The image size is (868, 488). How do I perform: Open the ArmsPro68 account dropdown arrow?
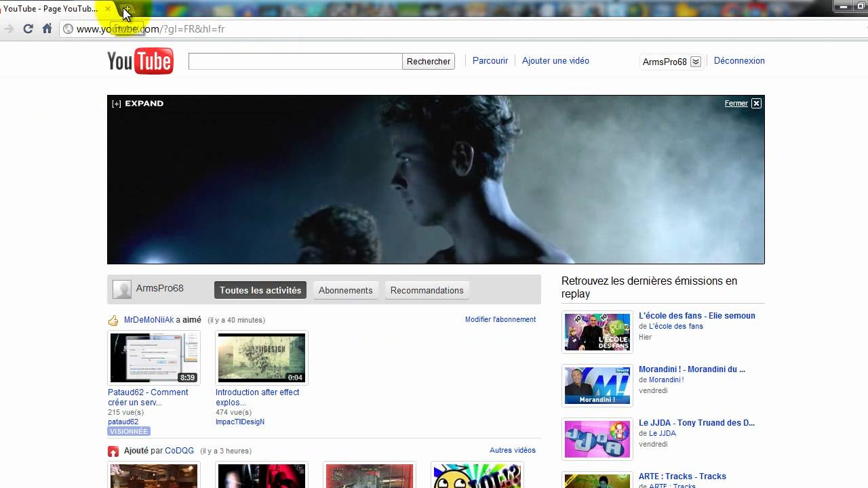(x=696, y=62)
